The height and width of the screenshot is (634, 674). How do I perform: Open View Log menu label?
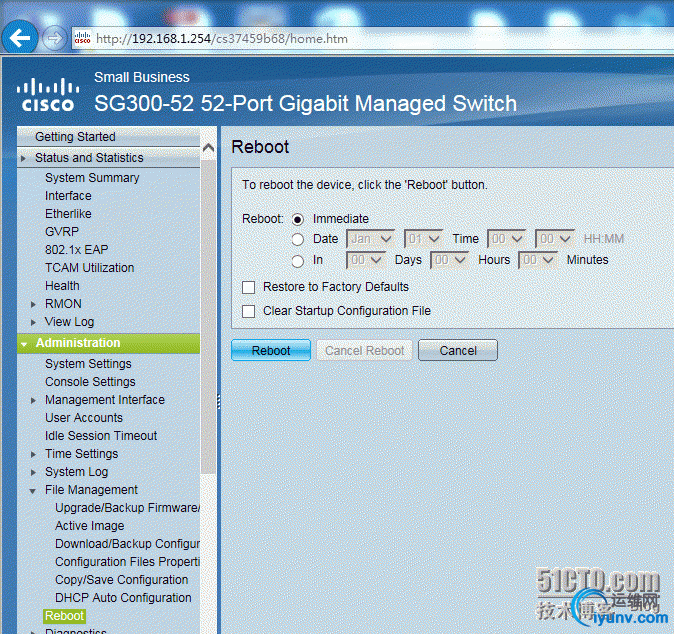(69, 322)
